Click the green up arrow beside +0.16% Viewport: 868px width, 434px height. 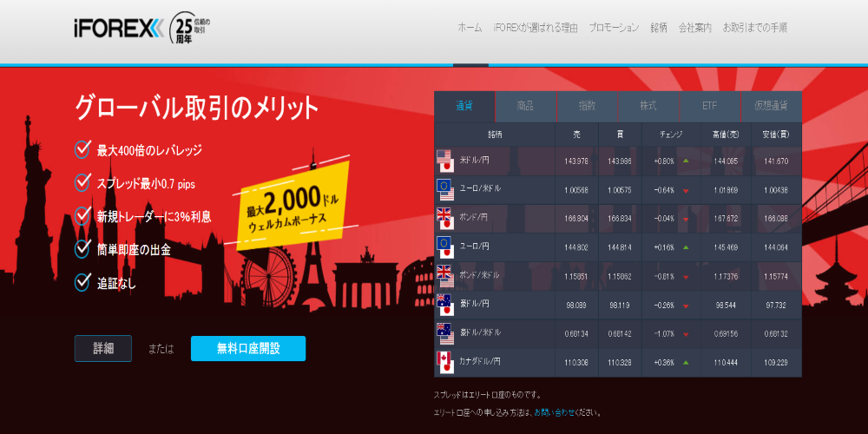(x=686, y=247)
